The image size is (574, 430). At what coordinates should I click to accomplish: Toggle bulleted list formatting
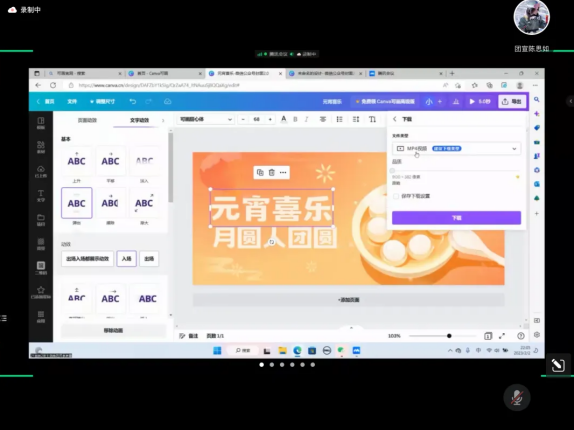339,119
